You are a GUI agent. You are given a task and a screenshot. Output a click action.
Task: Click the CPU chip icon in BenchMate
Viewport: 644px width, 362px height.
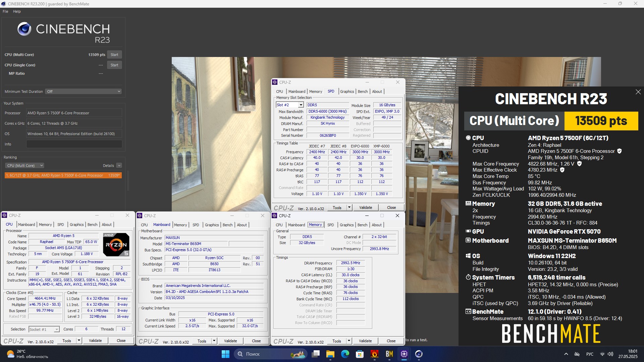(468, 138)
